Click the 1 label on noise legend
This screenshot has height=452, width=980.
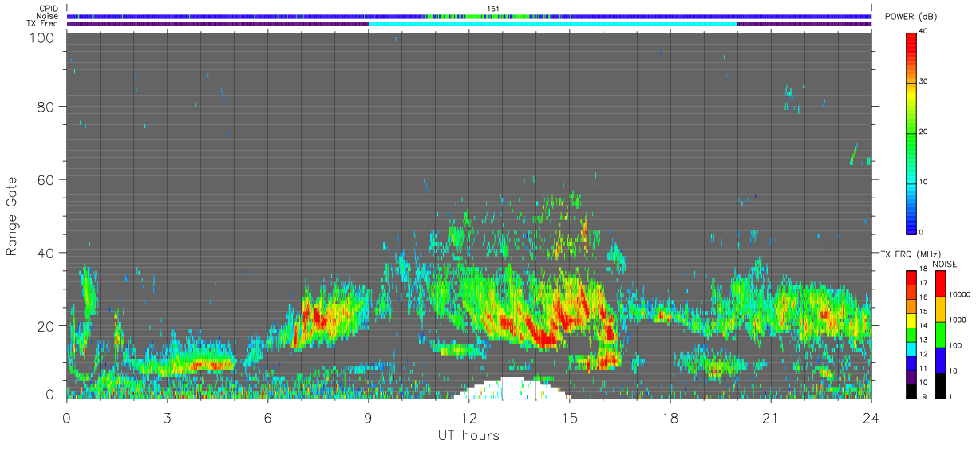950,396
